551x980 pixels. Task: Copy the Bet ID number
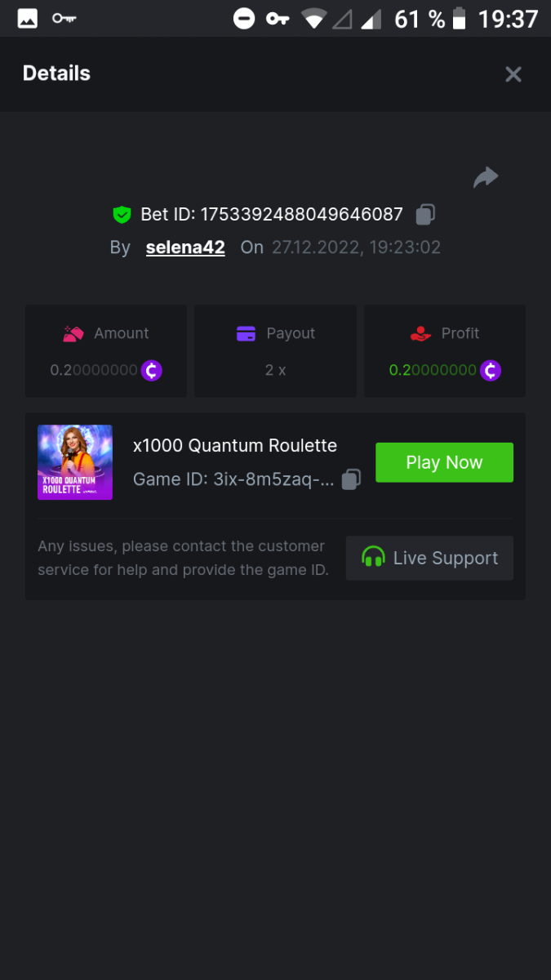[425, 215]
